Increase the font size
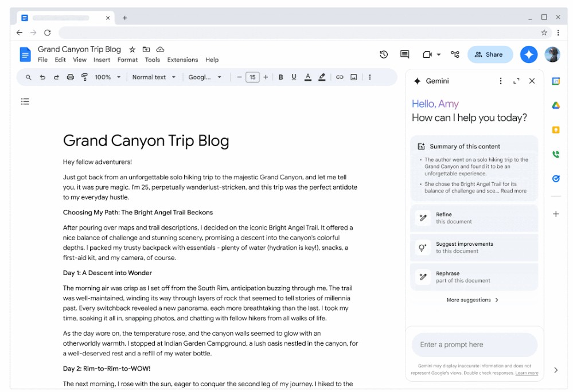The width and height of the screenshot is (573, 392). [x=266, y=77]
